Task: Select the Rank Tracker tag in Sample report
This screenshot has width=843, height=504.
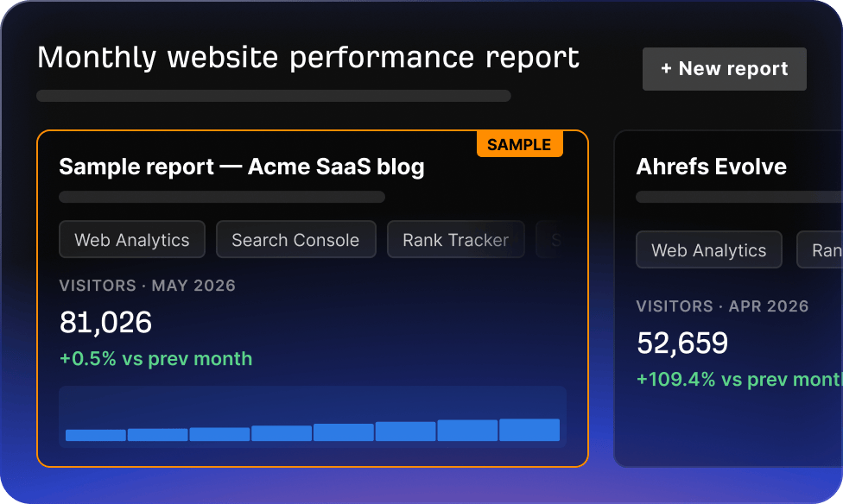Action: [x=455, y=240]
